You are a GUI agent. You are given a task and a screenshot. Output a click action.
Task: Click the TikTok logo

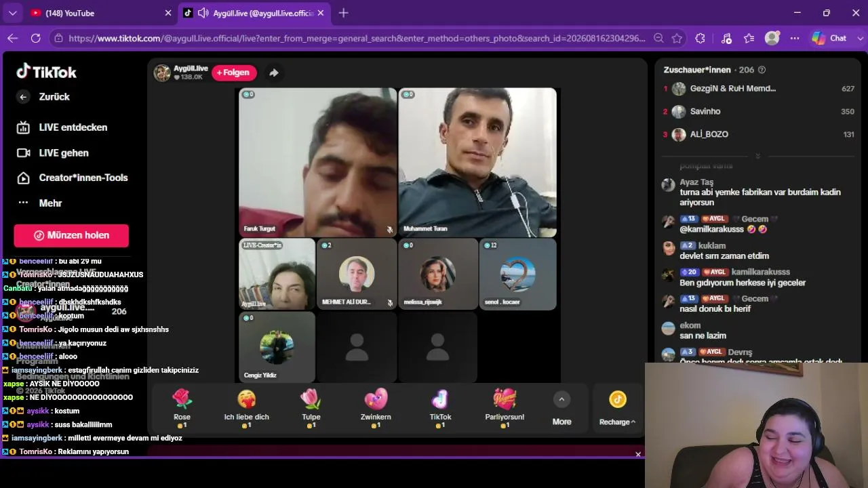tap(46, 71)
